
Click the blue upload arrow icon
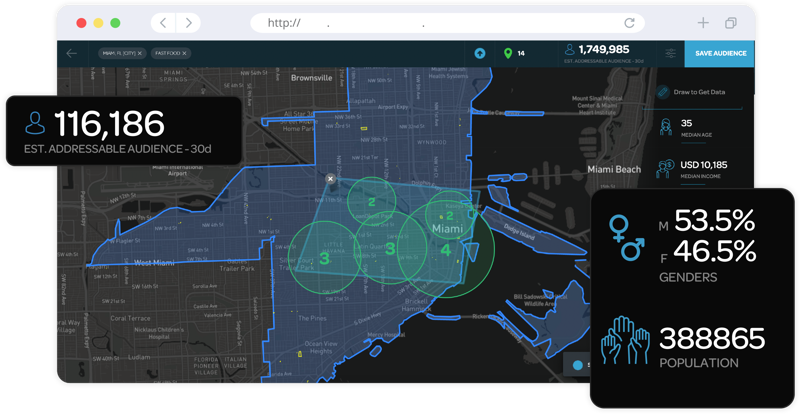point(480,53)
